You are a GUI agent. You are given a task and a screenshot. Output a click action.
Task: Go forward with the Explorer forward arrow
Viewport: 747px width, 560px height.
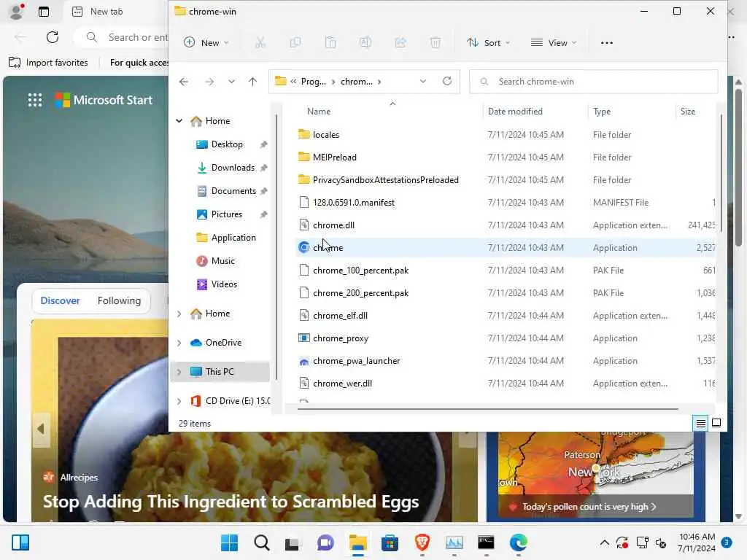209,82
